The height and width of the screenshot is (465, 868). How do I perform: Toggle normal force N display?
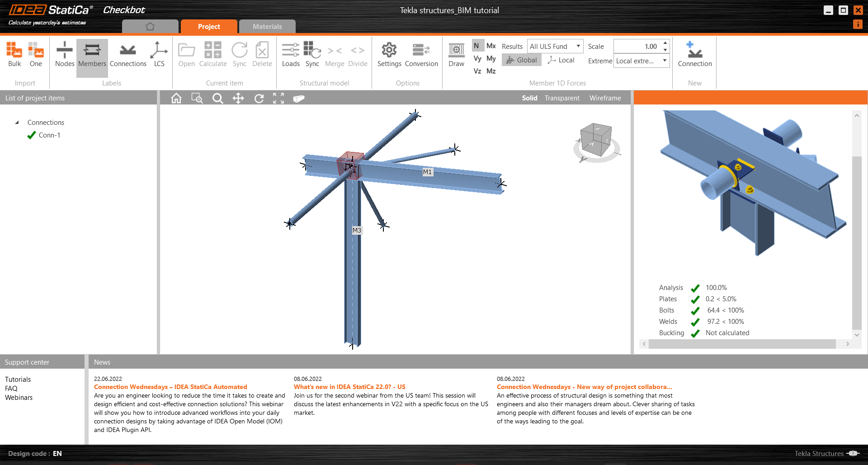click(476, 45)
